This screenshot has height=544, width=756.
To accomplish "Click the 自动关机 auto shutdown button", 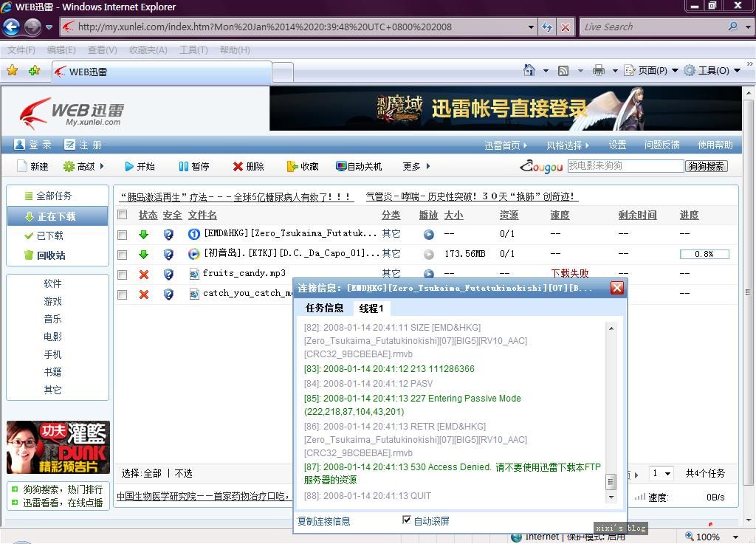I will click(359, 166).
